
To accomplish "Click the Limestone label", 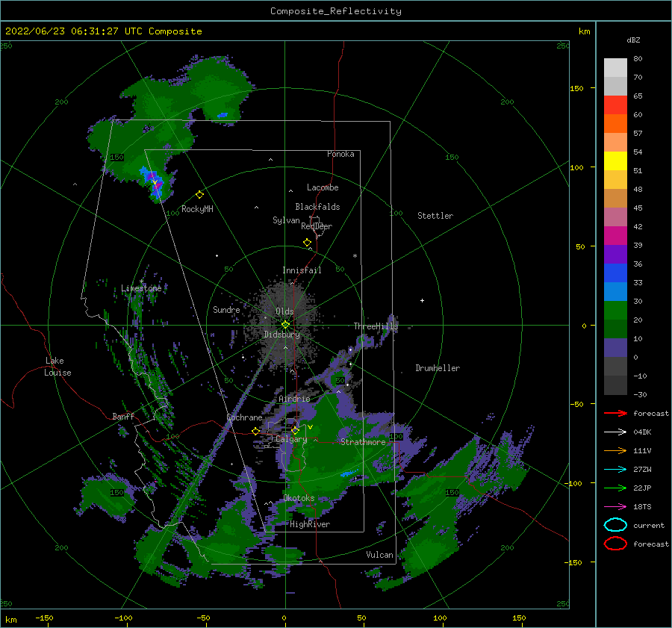I will point(141,288).
